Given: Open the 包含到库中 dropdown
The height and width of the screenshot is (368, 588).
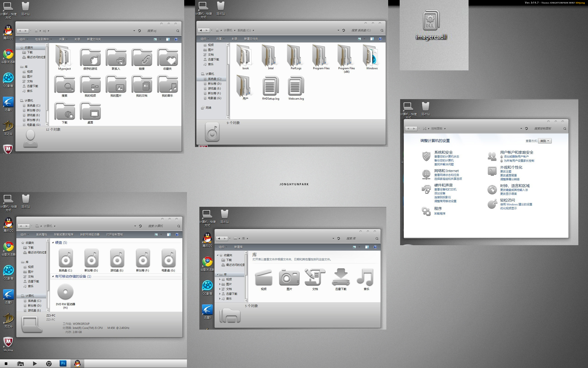Looking at the screenshot, I should pos(43,39).
